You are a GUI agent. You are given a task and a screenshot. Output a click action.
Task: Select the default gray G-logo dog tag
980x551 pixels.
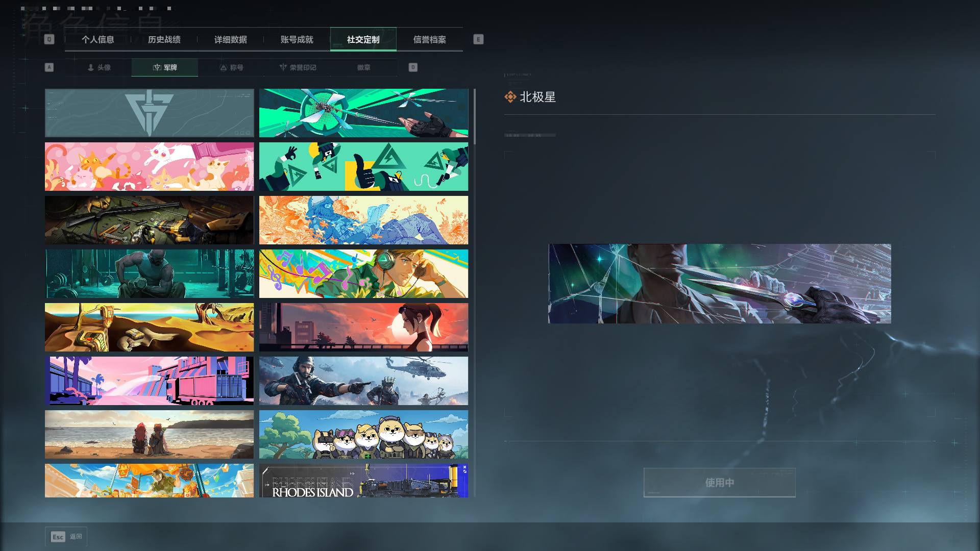point(149,113)
